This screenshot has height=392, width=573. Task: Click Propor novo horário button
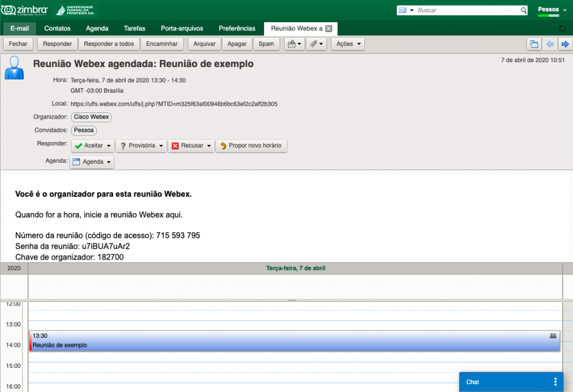coord(251,146)
